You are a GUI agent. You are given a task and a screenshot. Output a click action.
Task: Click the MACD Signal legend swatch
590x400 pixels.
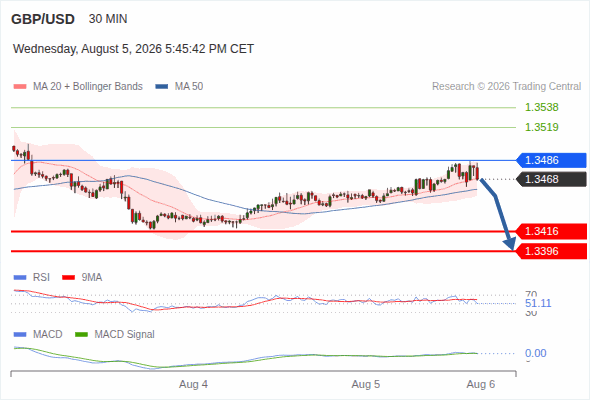82,335
